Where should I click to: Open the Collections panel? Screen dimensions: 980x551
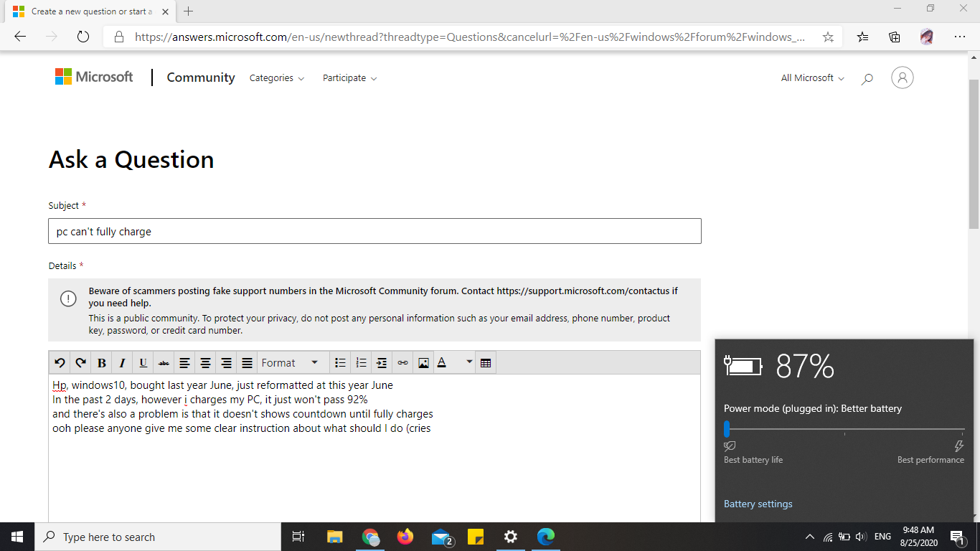(x=894, y=37)
